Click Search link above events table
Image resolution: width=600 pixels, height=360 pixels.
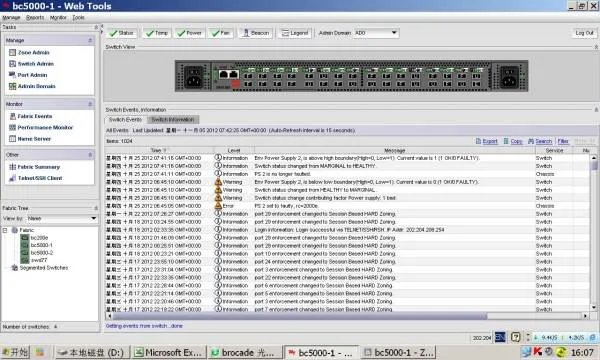(540, 141)
